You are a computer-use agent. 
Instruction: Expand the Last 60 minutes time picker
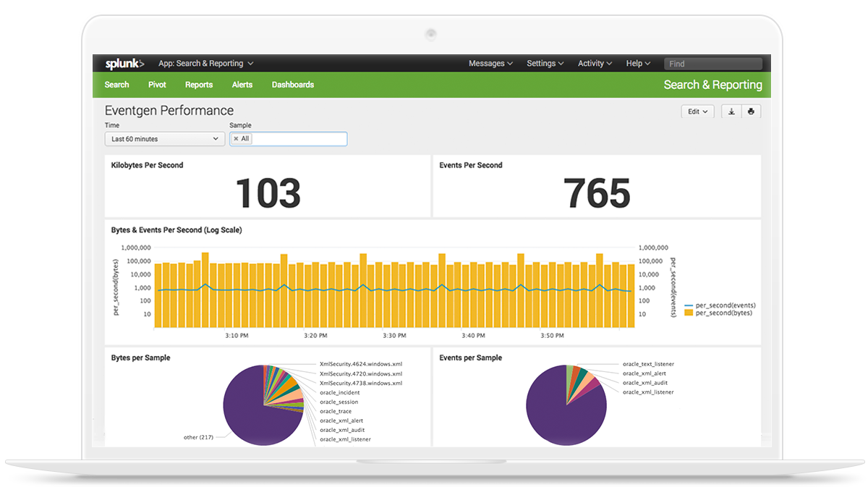tap(165, 139)
